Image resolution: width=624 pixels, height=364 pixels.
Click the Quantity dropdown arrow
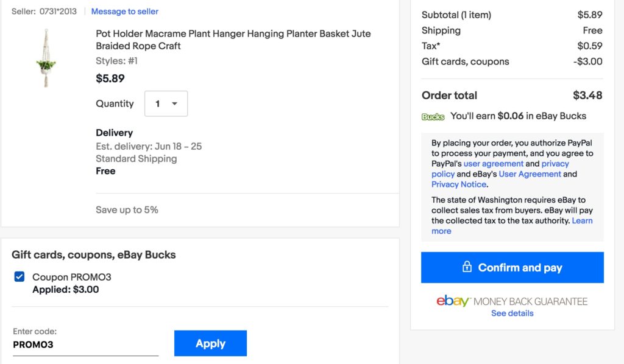[174, 103]
